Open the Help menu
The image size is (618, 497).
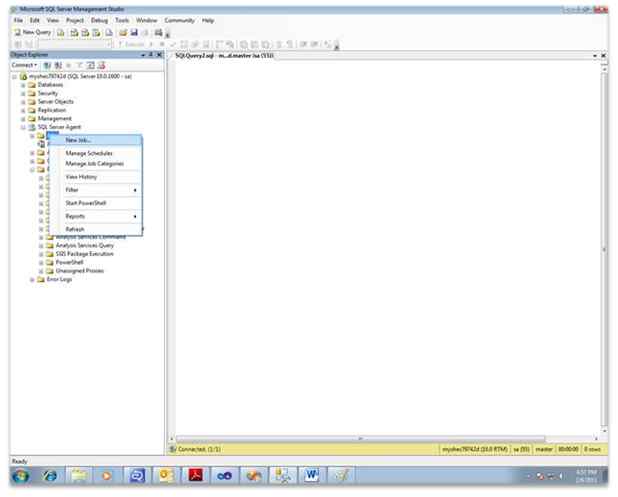(x=208, y=20)
